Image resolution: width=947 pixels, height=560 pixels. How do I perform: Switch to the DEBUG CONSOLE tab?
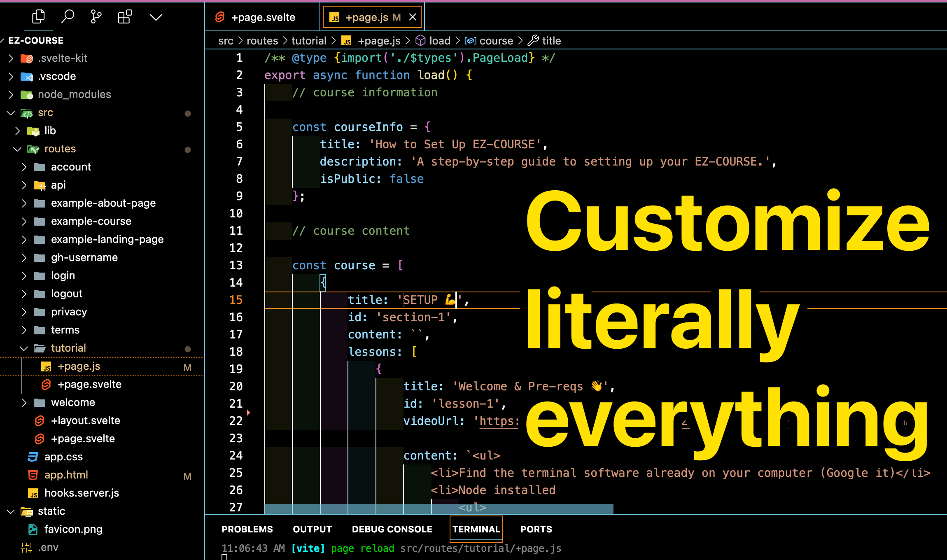(x=392, y=529)
